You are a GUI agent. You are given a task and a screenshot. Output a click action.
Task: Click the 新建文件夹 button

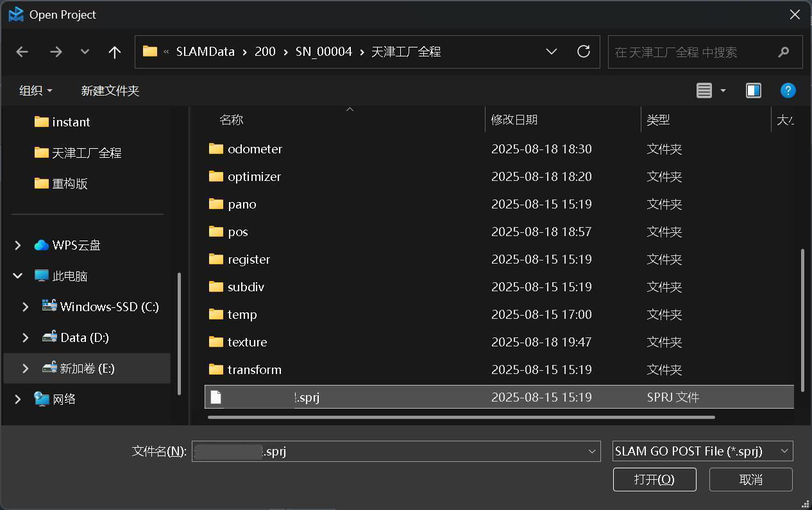click(110, 90)
